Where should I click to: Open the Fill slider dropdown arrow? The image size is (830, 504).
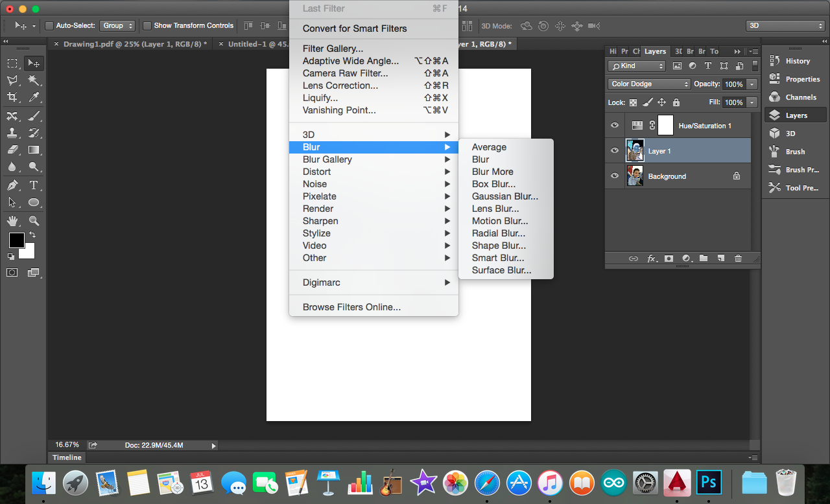(752, 102)
